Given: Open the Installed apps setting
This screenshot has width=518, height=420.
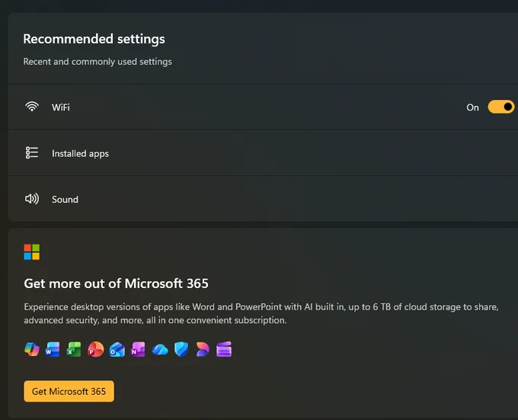Looking at the screenshot, I should pyautogui.click(x=263, y=152).
